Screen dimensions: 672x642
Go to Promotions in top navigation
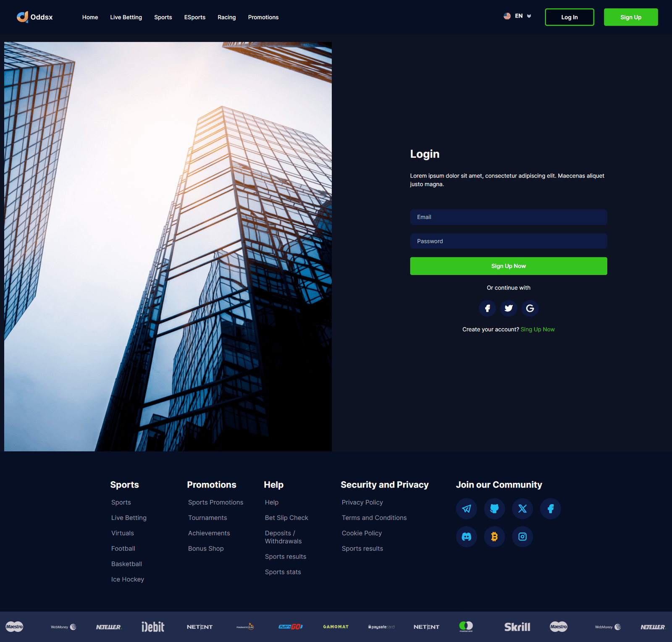coord(263,17)
